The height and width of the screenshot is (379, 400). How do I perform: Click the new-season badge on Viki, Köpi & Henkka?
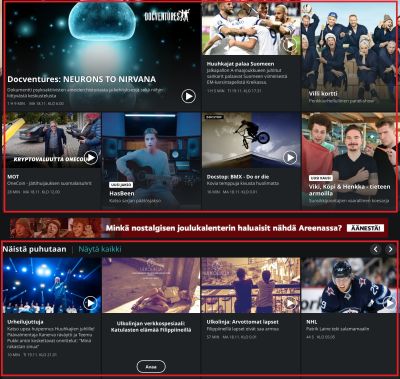pos(321,178)
